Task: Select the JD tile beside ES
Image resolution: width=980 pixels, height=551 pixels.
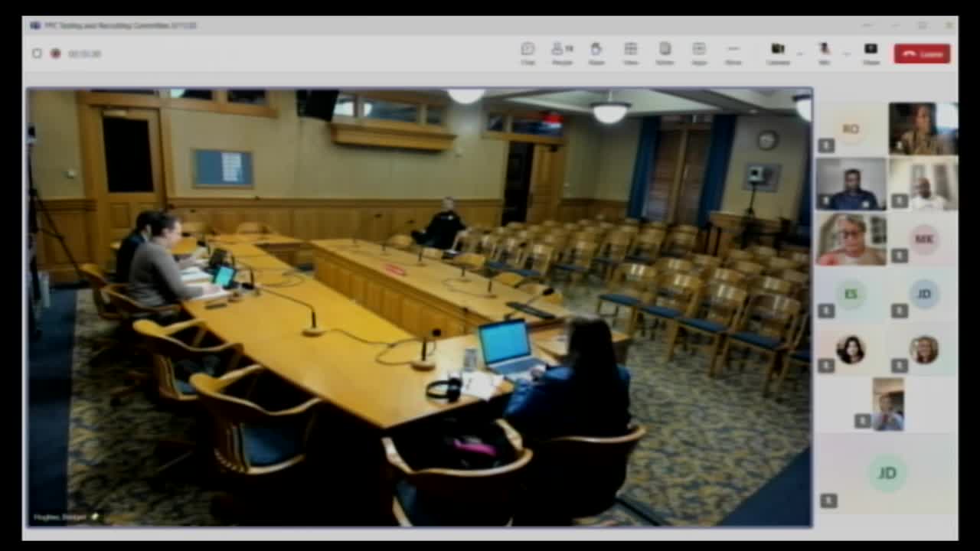Action: [x=923, y=294]
